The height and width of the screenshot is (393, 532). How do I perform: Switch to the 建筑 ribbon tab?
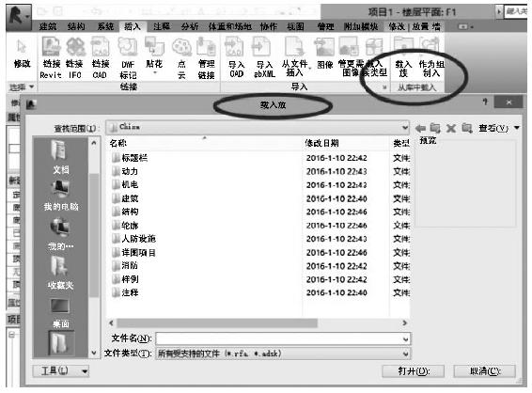tap(48, 26)
